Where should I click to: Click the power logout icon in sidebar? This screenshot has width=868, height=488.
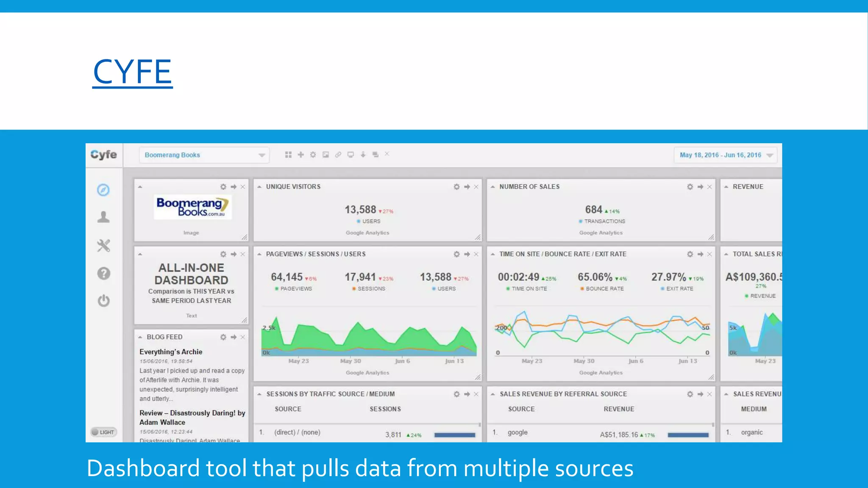[x=103, y=300]
